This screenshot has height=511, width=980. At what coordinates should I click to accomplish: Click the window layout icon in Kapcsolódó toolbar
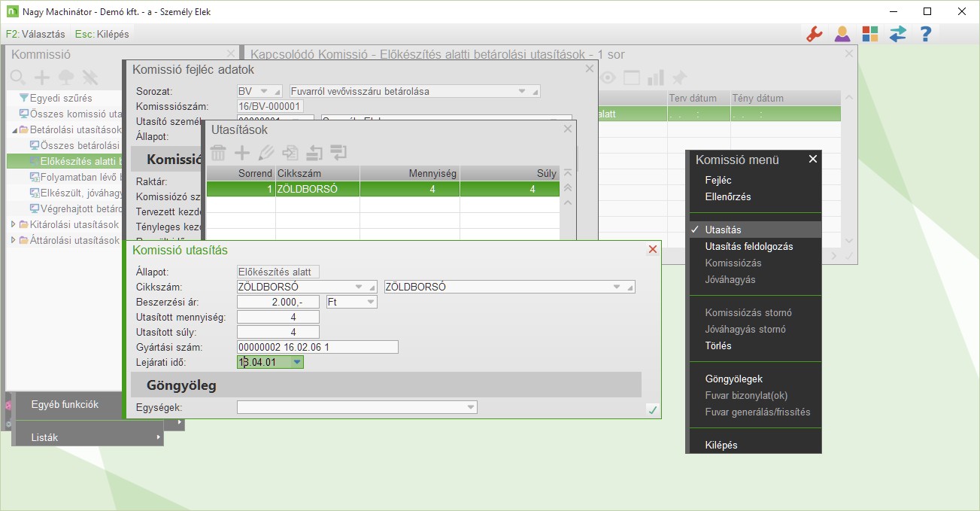[632, 78]
